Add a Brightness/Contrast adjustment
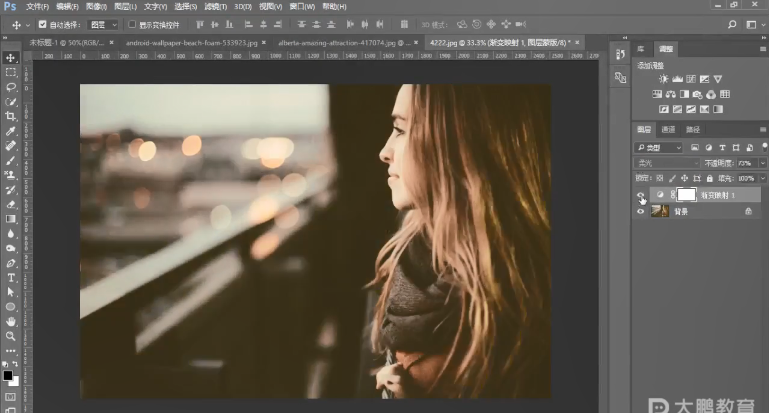Viewport: 769px width, 413px height. (x=663, y=79)
